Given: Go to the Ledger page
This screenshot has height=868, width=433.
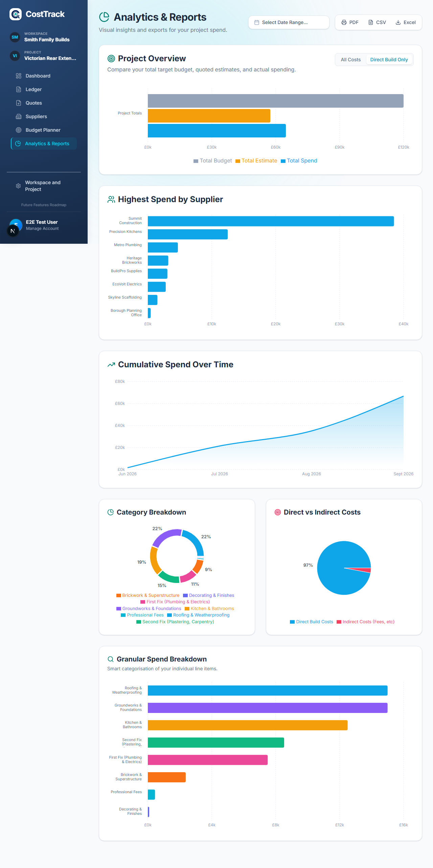Looking at the screenshot, I should point(44,89).
